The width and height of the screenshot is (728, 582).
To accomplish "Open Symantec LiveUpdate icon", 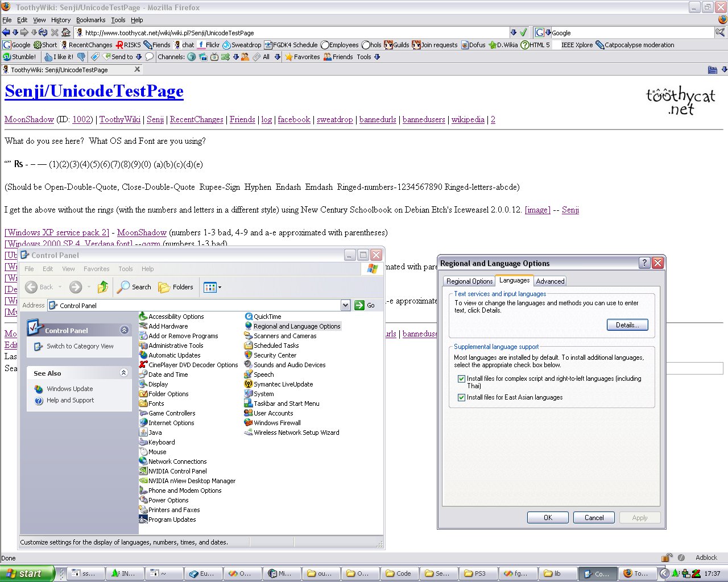I will [249, 384].
